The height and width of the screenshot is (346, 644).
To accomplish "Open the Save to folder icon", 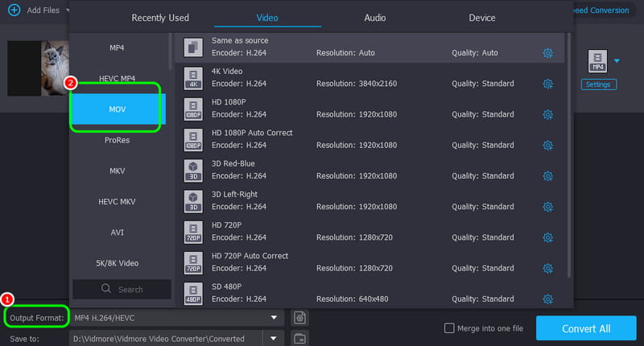I will [x=299, y=338].
